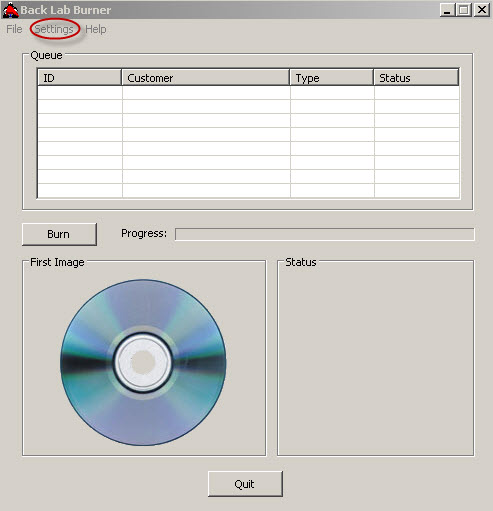Maximize the Back Lab Burner window
Screen dimensions: 493x511
[464, 10]
